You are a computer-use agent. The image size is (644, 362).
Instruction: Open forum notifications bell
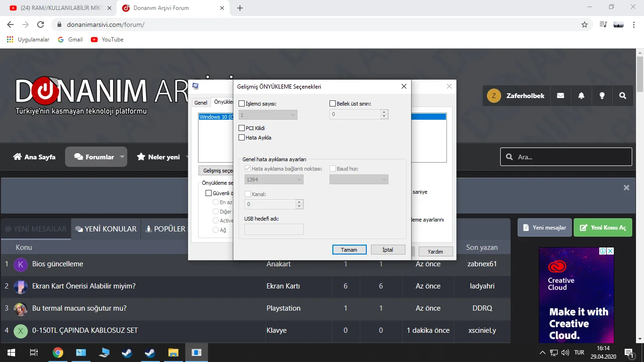click(581, 96)
